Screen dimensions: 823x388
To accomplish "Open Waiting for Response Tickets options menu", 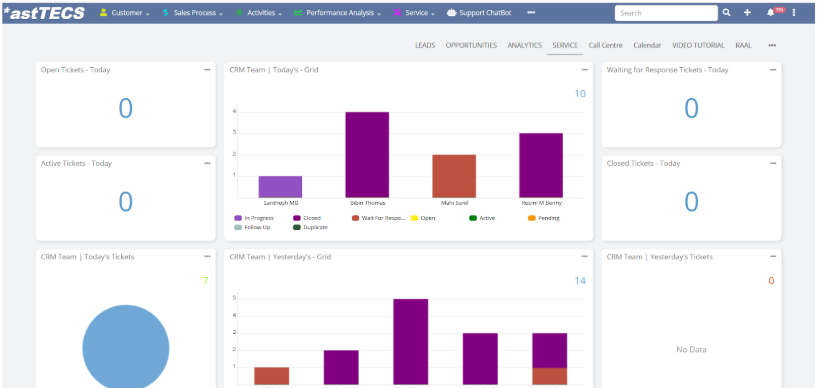I will pyautogui.click(x=773, y=69).
